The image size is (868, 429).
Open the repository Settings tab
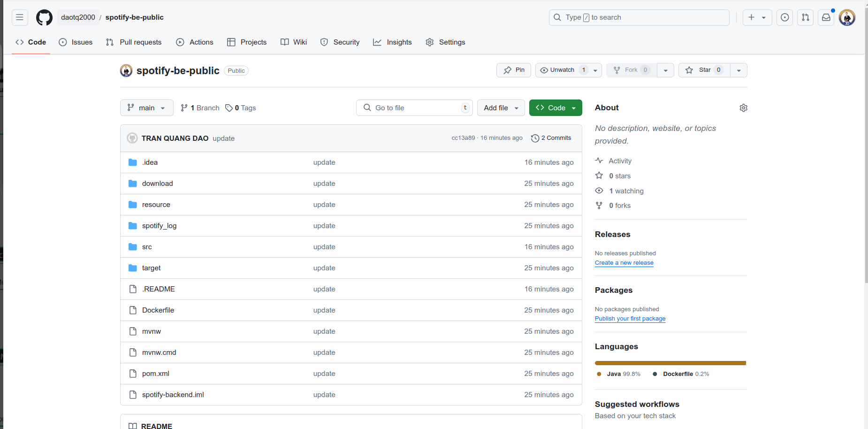[x=445, y=42]
